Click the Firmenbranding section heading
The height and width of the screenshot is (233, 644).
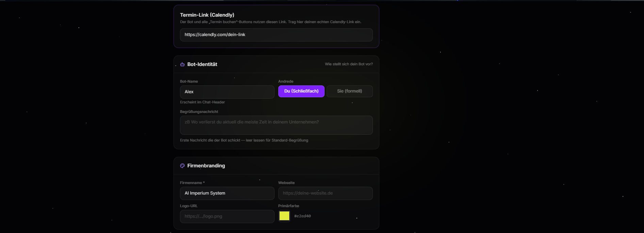[206, 166]
